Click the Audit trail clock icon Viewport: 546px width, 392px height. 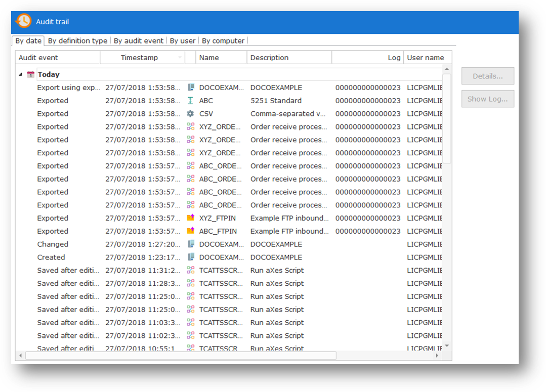[x=24, y=21]
